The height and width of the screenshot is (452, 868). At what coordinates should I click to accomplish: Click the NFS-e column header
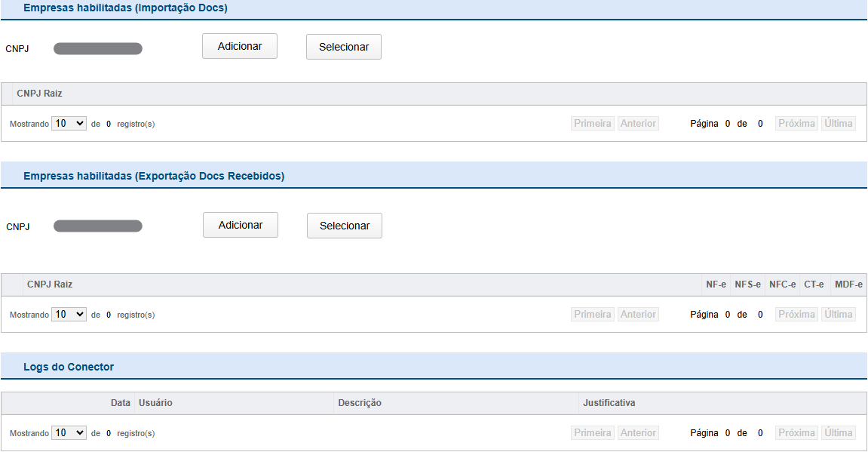(747, 284)
